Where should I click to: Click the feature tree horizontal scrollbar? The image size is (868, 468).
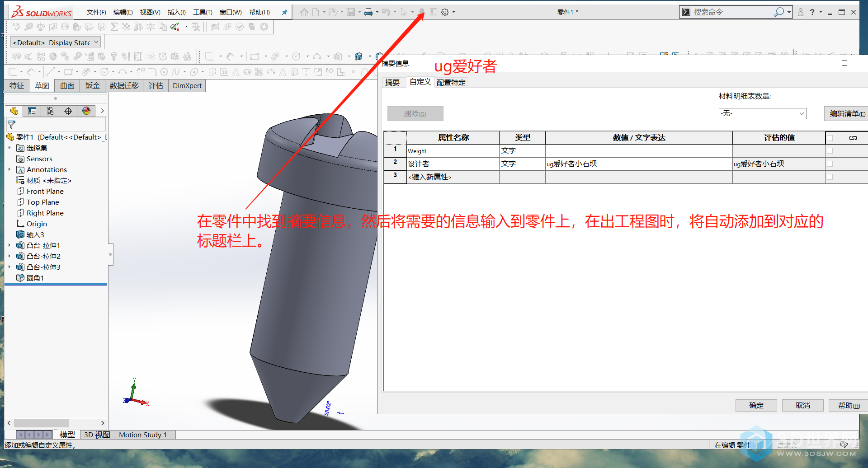coord(57,423)
